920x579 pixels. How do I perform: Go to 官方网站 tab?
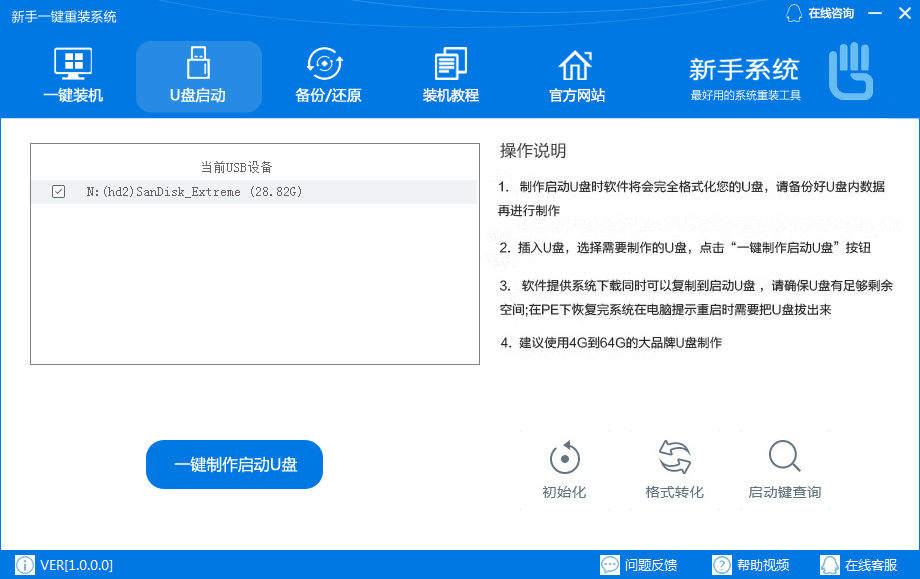coord(576,76)
